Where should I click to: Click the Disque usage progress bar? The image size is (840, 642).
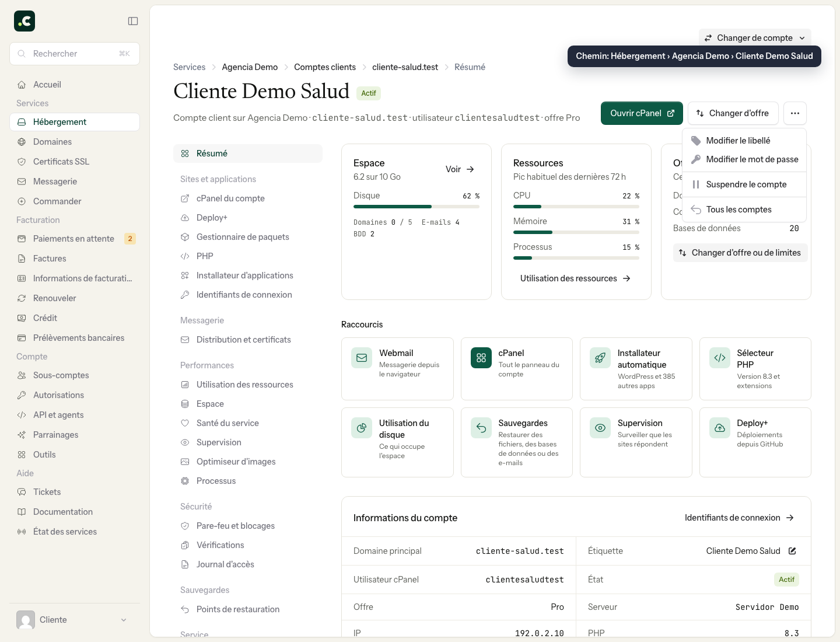(416, 207)
